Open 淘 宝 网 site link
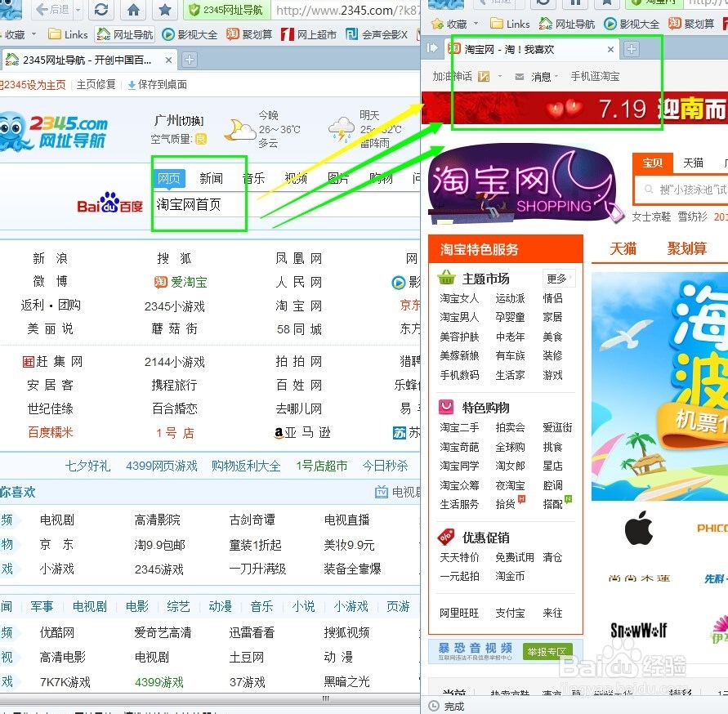 pos(298,306)
